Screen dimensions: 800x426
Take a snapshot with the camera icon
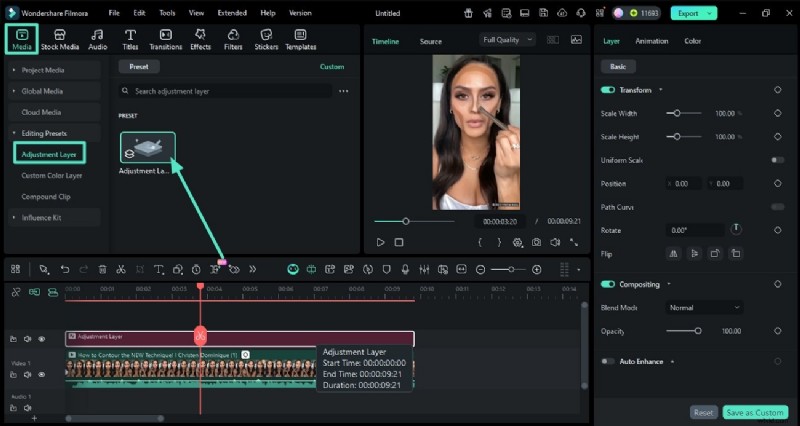tap(536, 242)
